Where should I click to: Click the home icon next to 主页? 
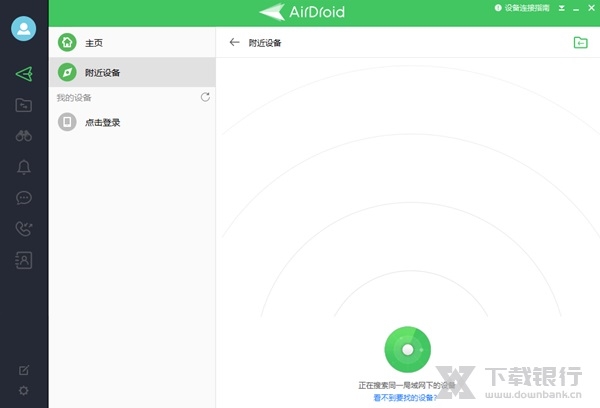pos(67,42)
